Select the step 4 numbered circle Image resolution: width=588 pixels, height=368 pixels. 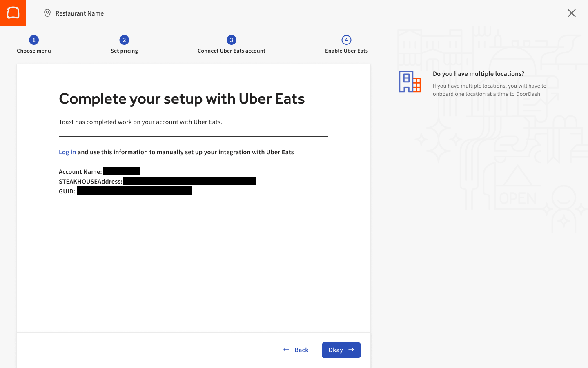tap(346, 40)
